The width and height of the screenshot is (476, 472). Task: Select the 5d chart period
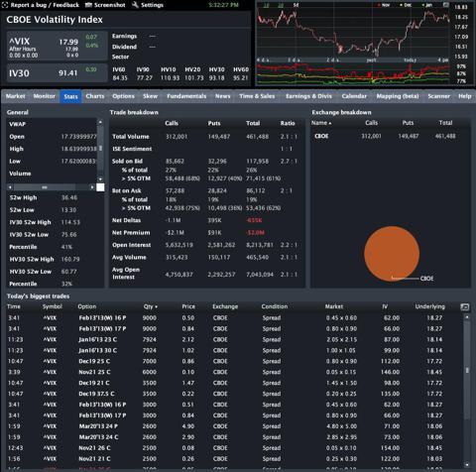pyautogui.click(x=296, y=5)
